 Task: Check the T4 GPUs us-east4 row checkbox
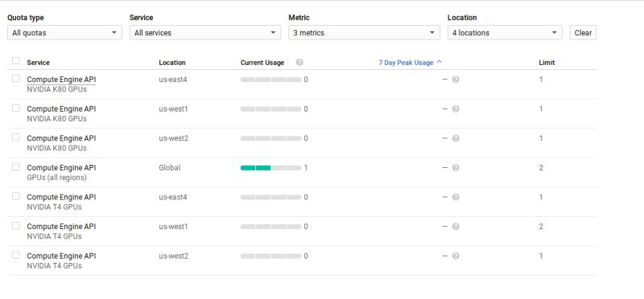coord(15,196)
